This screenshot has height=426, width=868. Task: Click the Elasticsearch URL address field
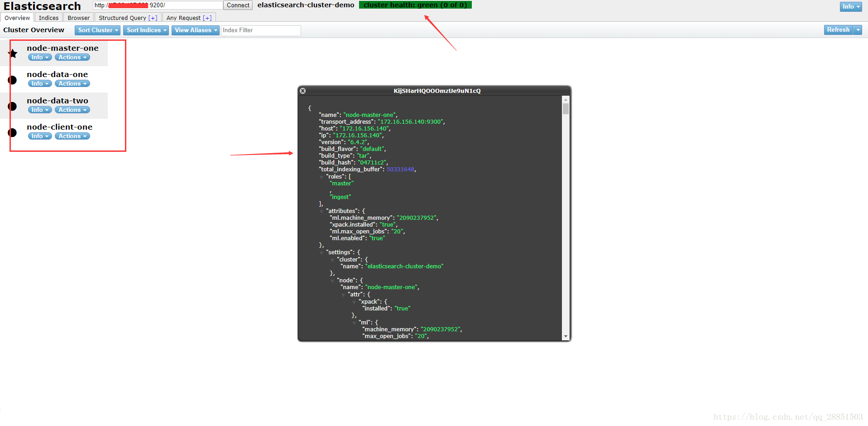point(158,5)
